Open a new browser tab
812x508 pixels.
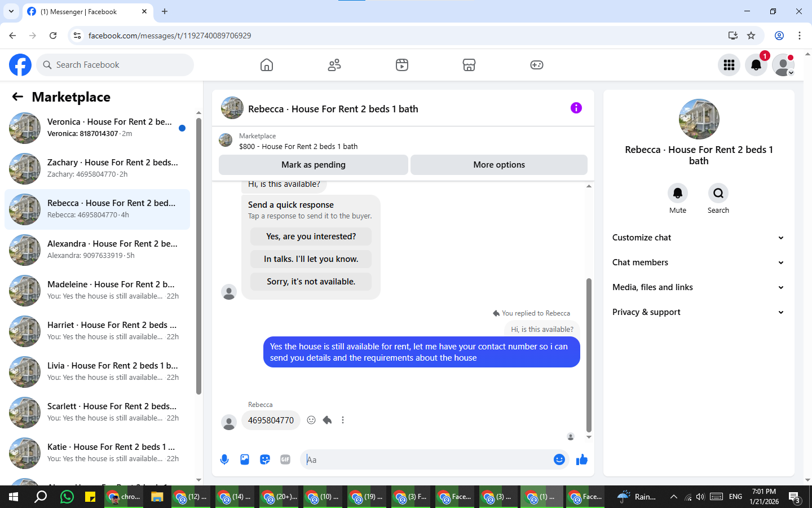click(165, 11)
